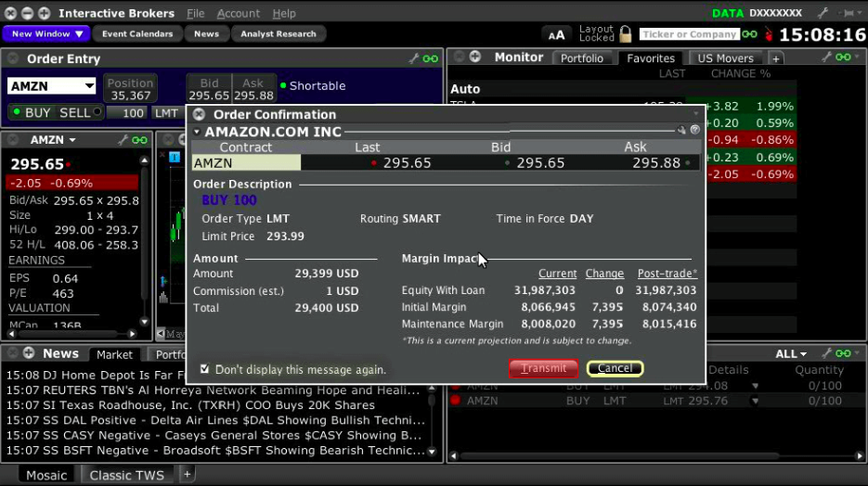Switch to the Classic TWS workspace tab
Screen dimensions: 868x486
click(x=127, y=475)
